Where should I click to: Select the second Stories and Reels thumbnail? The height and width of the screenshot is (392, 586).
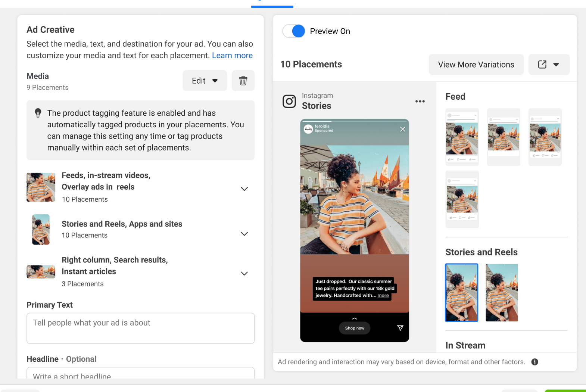(502, 293)
